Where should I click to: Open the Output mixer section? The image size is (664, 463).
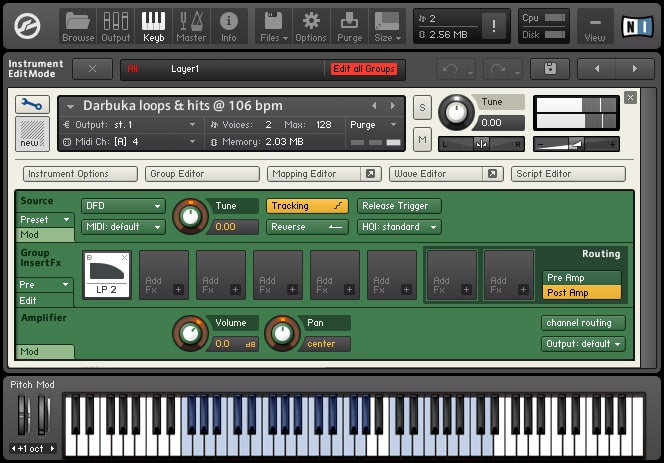(116, 26)
